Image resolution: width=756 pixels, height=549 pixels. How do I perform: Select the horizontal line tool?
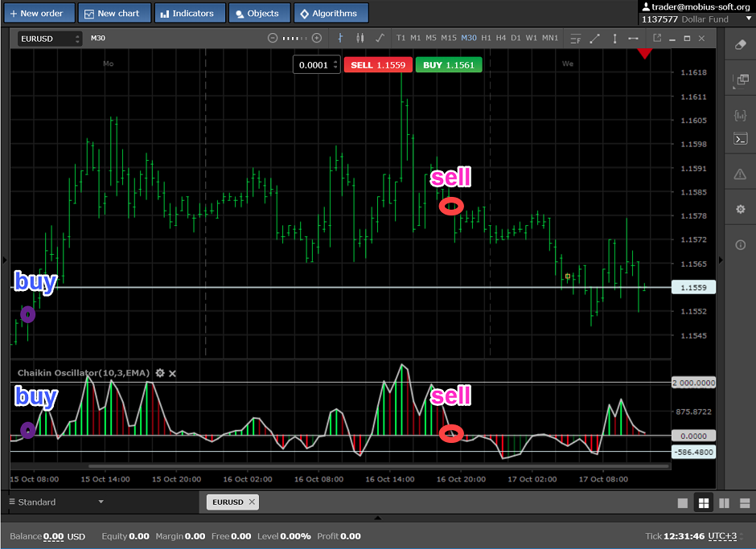(x=634, y=39)
